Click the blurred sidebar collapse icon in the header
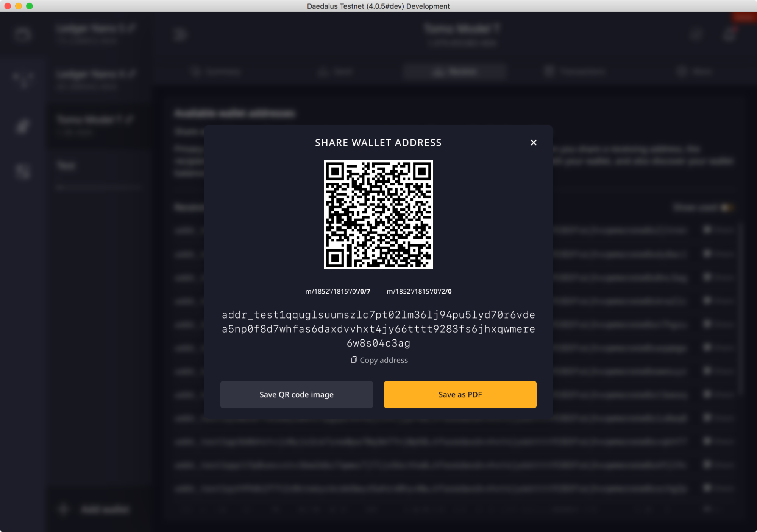757x532 pixels. (180, 35)
